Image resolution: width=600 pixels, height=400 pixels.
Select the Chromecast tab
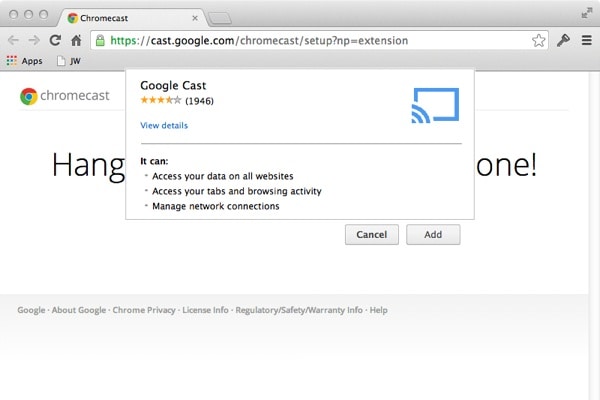coord(132,18)
